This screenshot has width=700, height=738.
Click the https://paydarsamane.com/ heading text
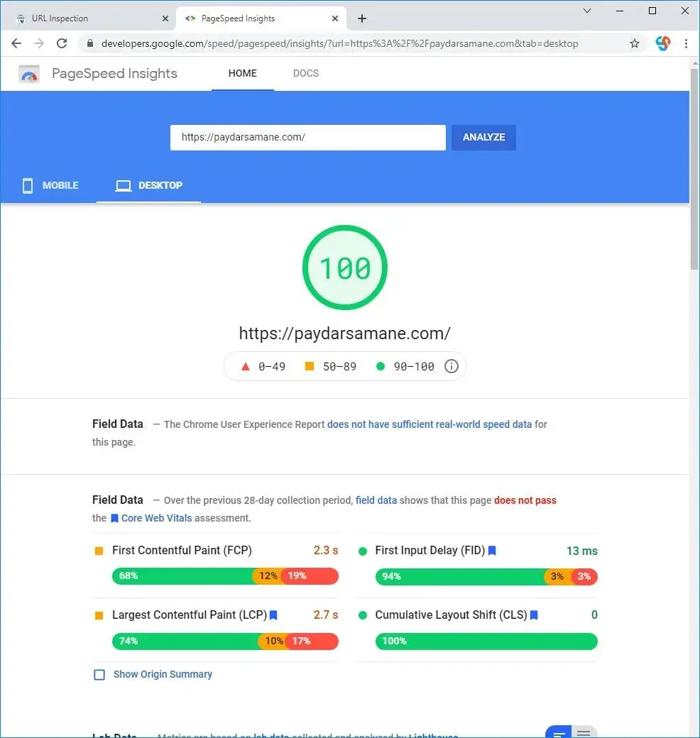(344, 334)
